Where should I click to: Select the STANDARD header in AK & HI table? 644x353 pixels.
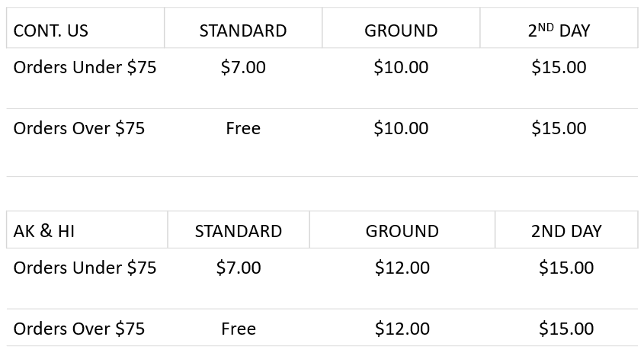pyautogui.click(x=239, y=231)
